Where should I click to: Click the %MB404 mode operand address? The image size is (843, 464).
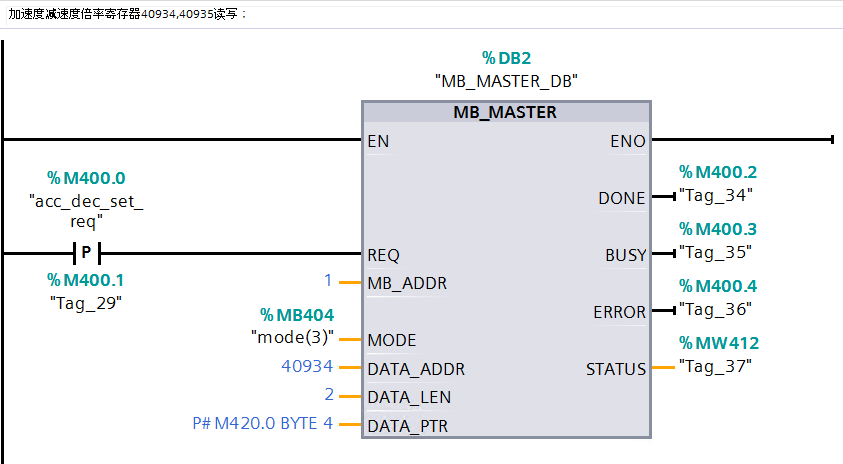(297, 315)
